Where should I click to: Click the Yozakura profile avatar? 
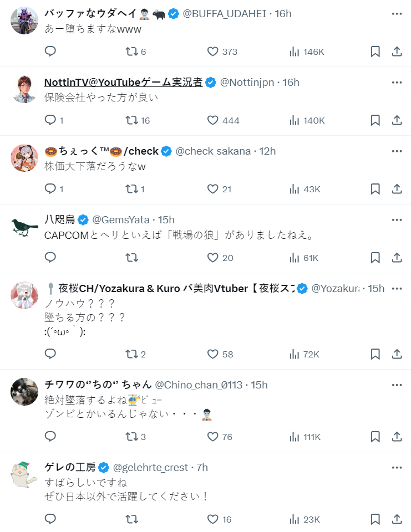[24, 295]
